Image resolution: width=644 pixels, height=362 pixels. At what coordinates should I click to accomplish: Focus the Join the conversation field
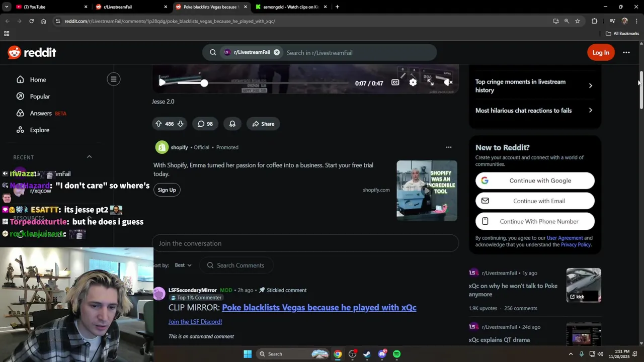305,243
